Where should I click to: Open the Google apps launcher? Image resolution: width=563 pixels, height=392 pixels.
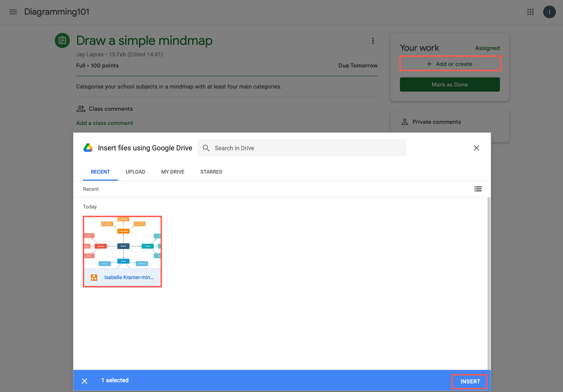coord(530,12)
